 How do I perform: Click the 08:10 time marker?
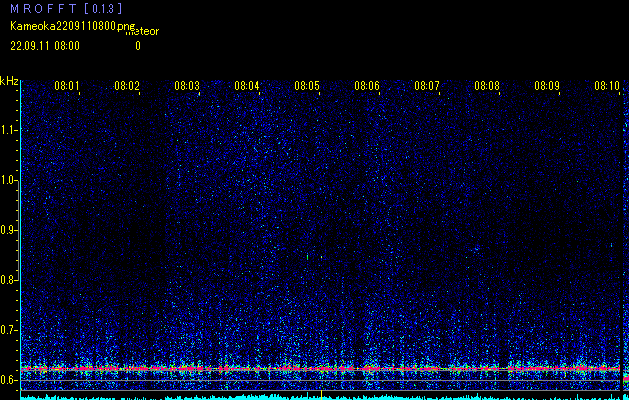click(607, 86)
